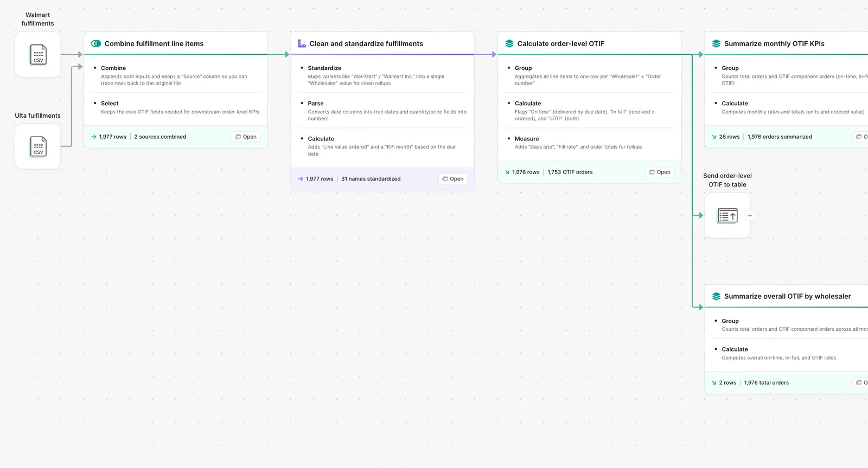Select "Group" in the Calculate order-level OTIF card
The width and height of the screenshot is (868, 468).
[524, 68]
